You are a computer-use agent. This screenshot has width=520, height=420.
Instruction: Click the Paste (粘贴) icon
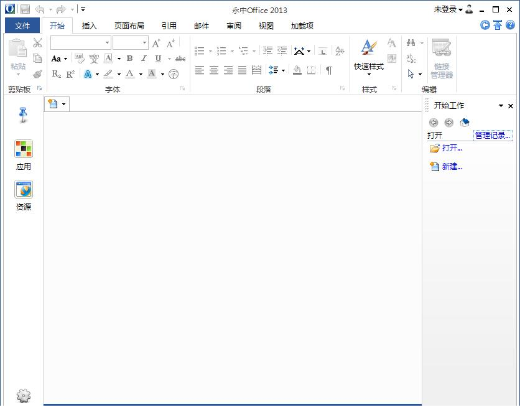[17, 48]
